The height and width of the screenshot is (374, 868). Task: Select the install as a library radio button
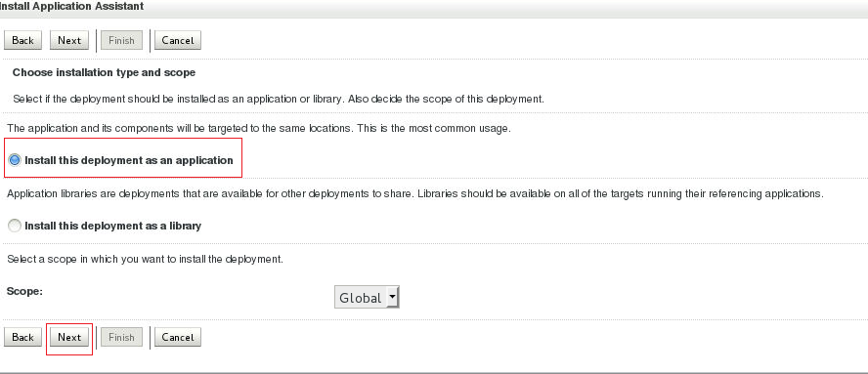[15, 226]
